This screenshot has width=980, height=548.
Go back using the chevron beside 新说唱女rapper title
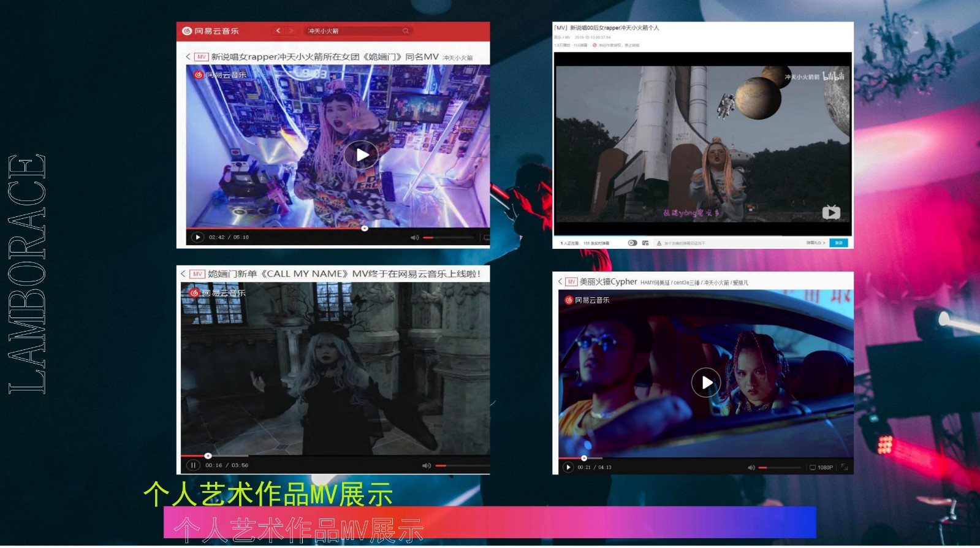188,57
